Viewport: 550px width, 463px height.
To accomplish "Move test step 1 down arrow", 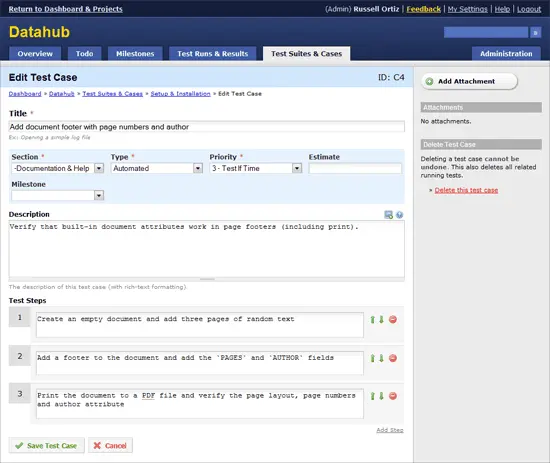I will 381,320.
